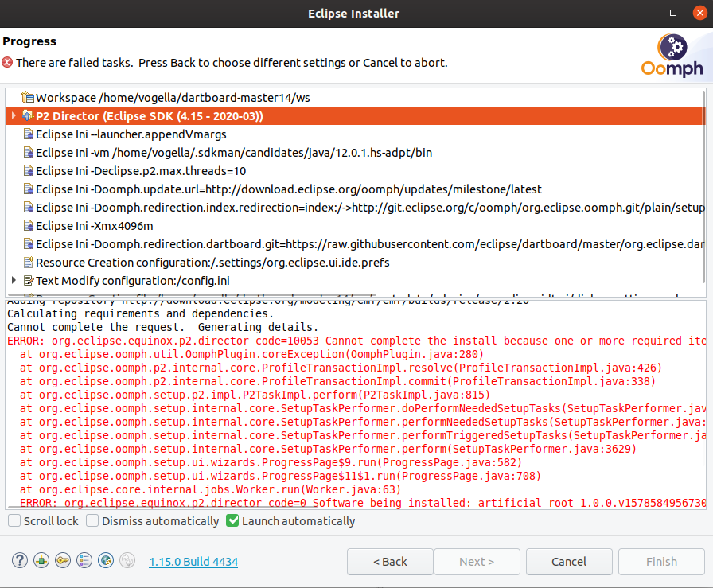713x588 pixels.
Task: Open network proxy settings icon
Action: (41, 560)
